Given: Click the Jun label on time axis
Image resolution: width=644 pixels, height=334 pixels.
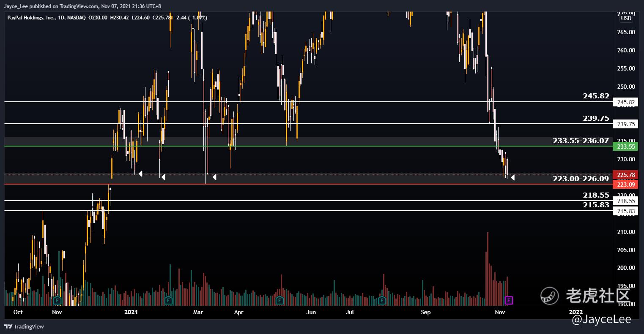Looking at the screenshot, I should (311, 312).
